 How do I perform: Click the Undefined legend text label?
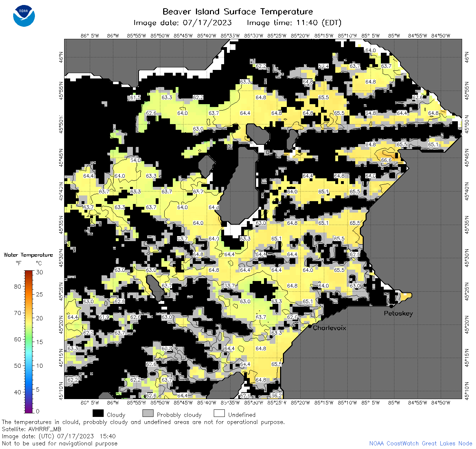click(242, 415)
